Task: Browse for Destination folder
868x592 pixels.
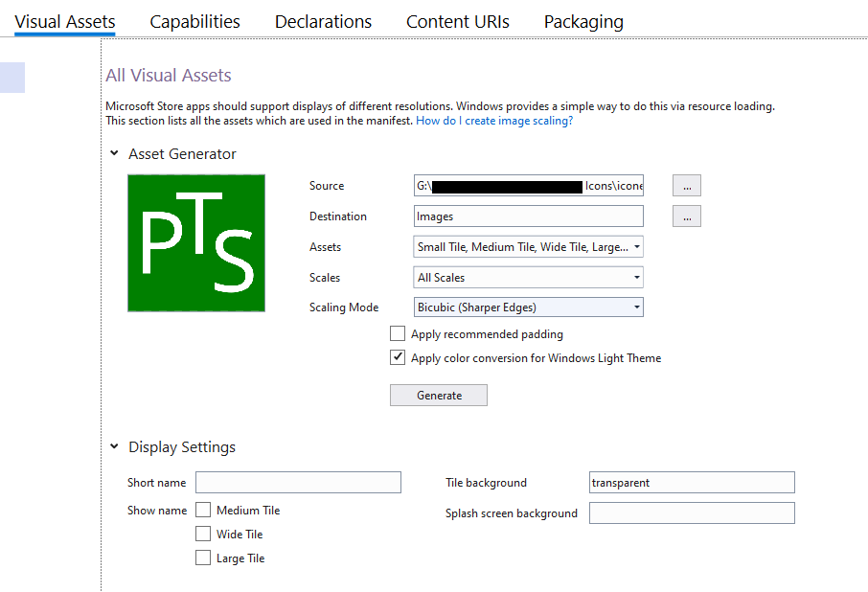Action: click(686, 216)
